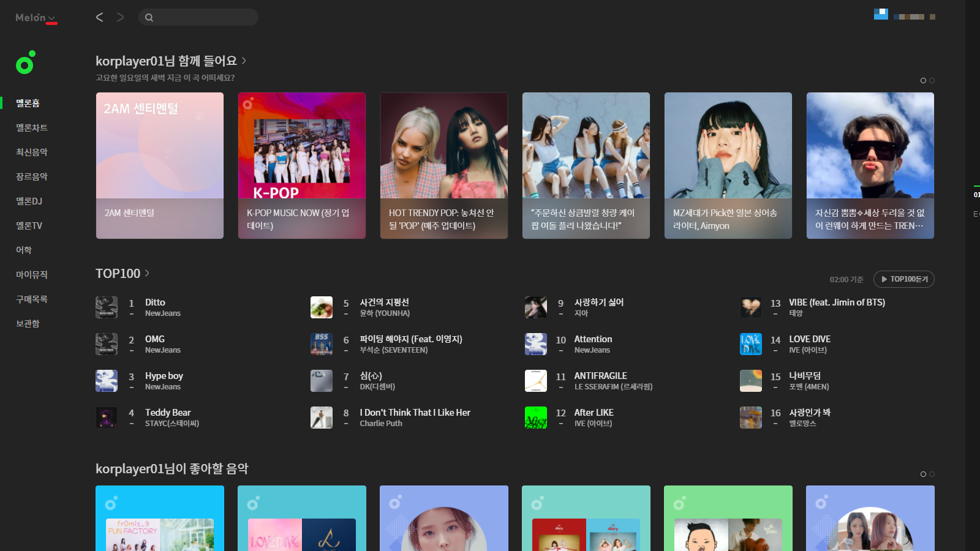This screenshot has height=551, width=980.
Task: Open artist name 윤하 (YOUNHA)
Action: click(385, 313)
